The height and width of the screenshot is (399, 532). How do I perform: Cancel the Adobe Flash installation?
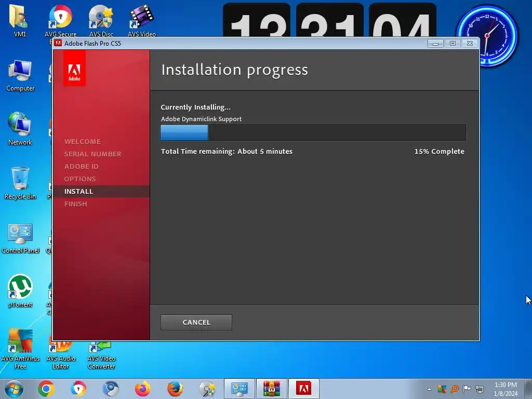(x=196, y=322)
